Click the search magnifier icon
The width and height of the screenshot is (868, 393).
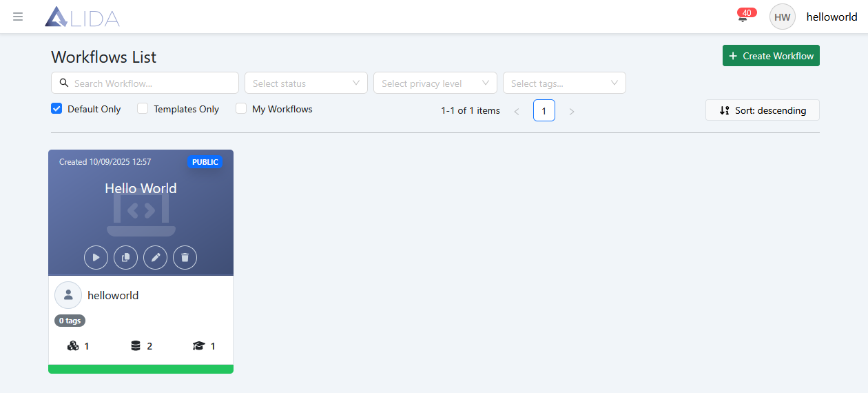tap(64, 83)
